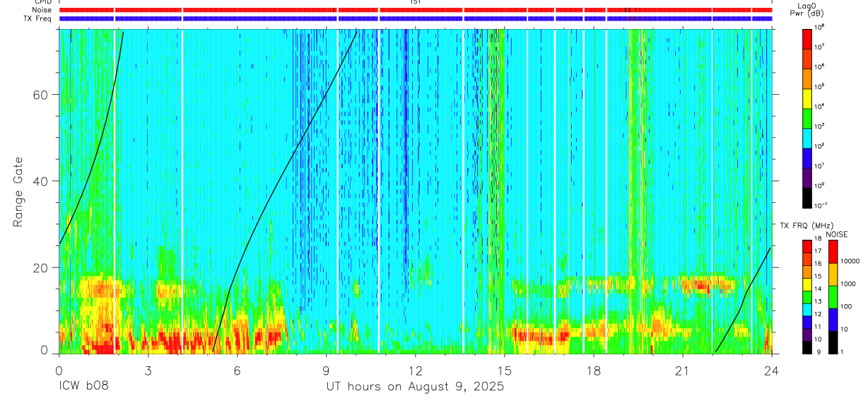Click the 'NOISE' legend title

[835, 233]
